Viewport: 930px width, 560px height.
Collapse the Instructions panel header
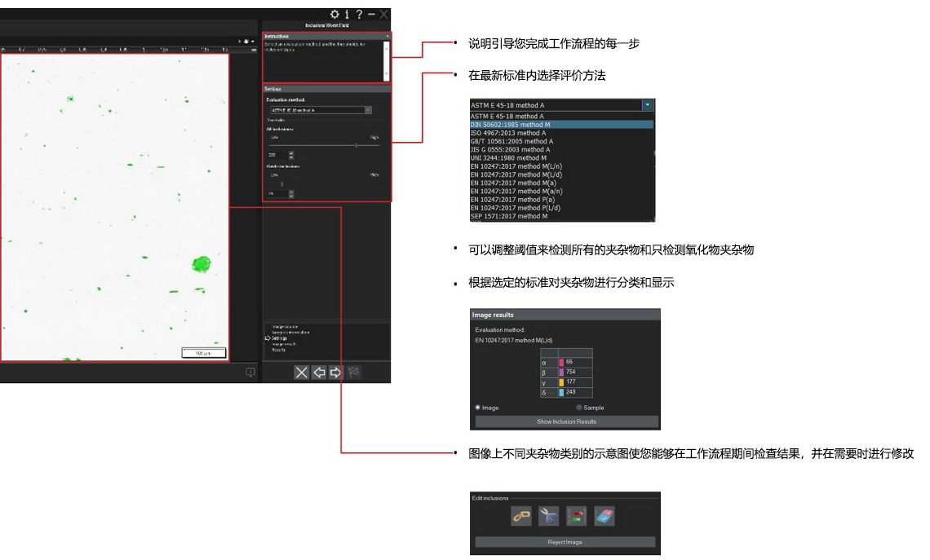tap(387, 37)
